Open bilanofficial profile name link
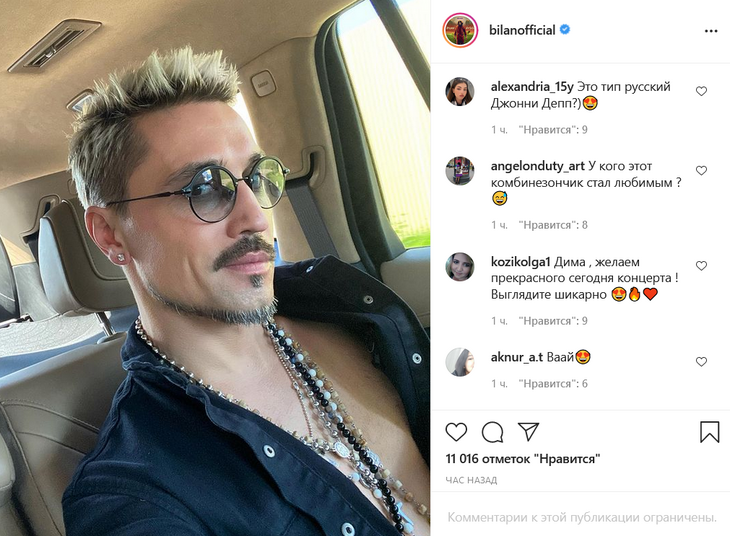 click(522, 30)
